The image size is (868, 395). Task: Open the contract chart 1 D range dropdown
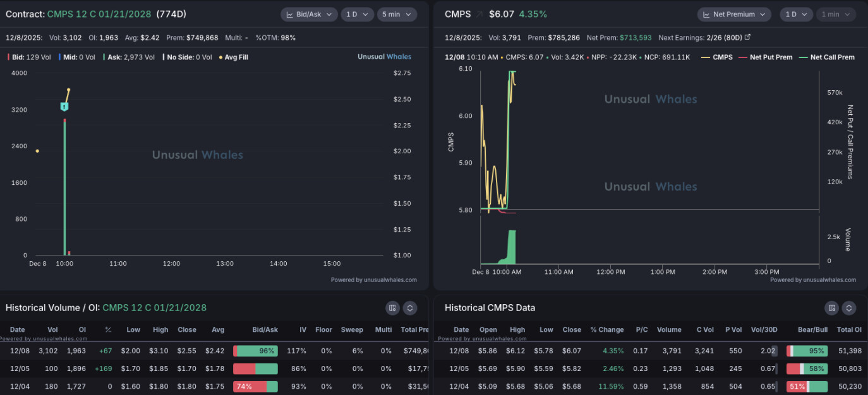pyautogui.click(x=357, y=15)
